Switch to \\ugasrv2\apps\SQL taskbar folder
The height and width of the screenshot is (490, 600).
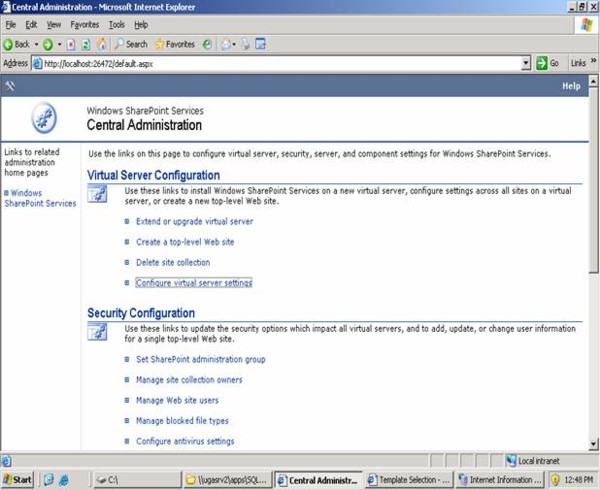(228, 480)
